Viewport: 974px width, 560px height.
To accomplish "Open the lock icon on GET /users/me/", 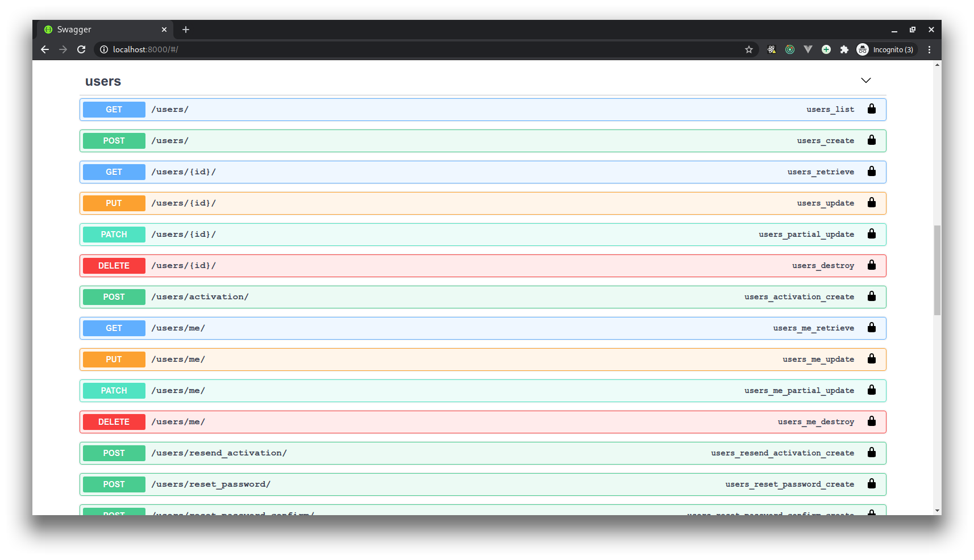I will tap(871, 327).
